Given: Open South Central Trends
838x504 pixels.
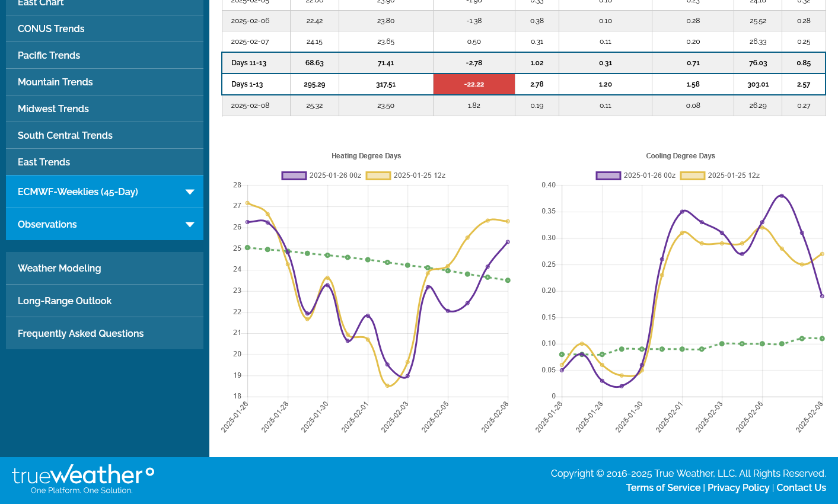Looking at the screenshot, I should 65,135.
